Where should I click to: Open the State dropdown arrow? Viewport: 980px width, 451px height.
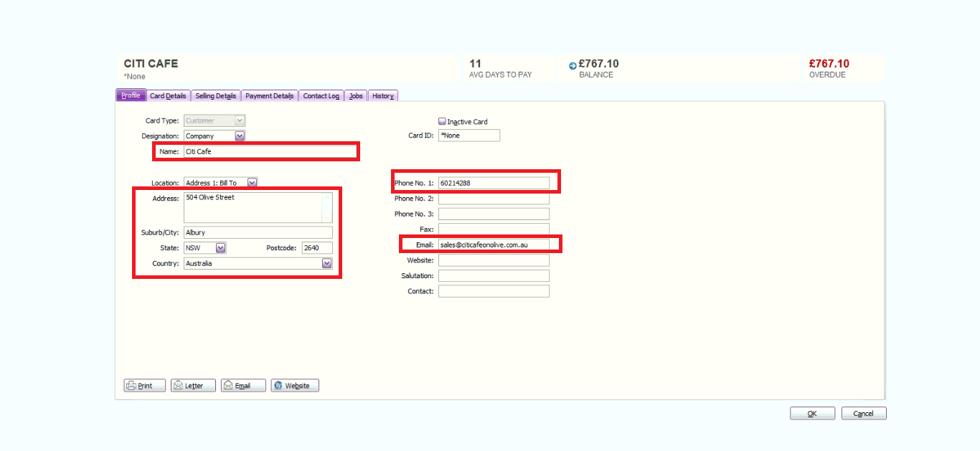click(x=221, y=248)
